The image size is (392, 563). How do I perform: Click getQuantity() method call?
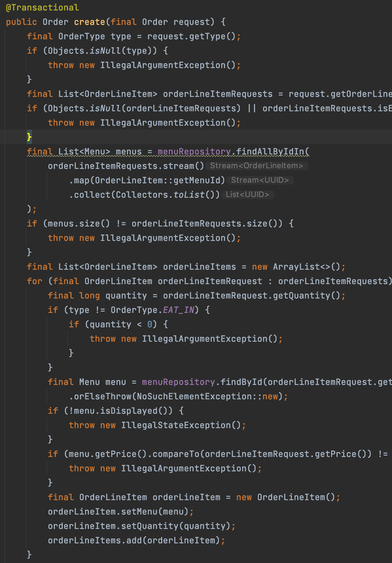(x=307, y=296)
